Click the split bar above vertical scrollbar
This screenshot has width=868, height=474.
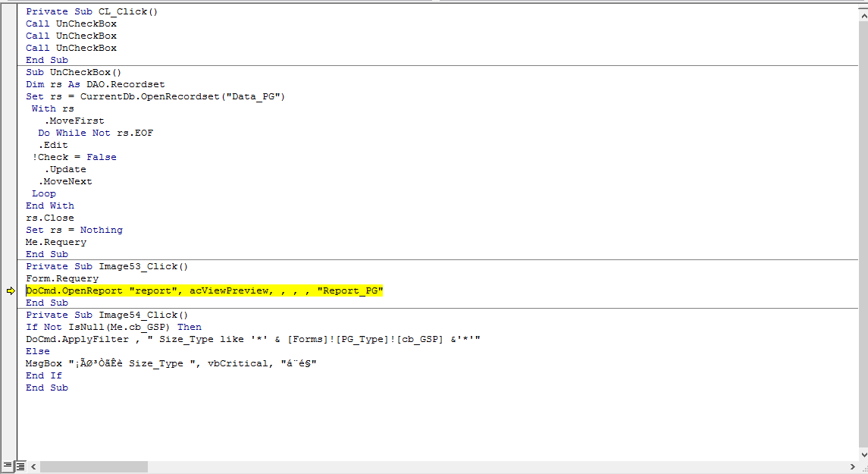pyautogui.click(x=863, y=7)
